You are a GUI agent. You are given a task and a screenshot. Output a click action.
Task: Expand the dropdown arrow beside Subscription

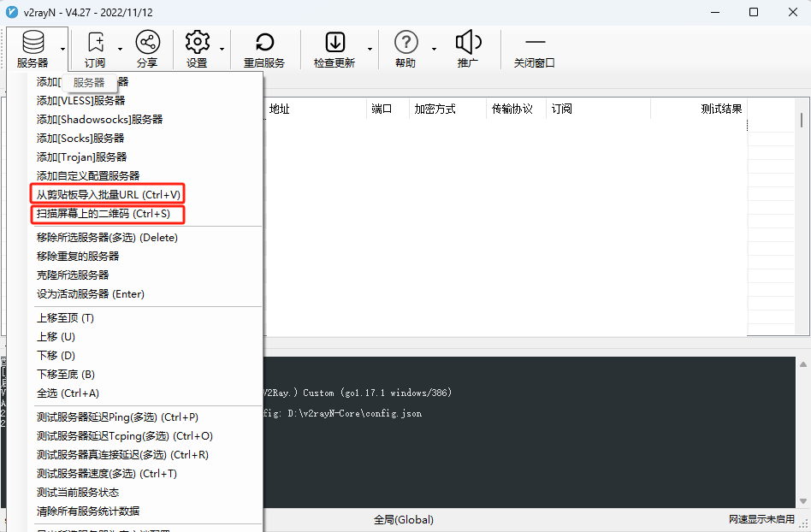pyautogui.click(x=120, y=49)
